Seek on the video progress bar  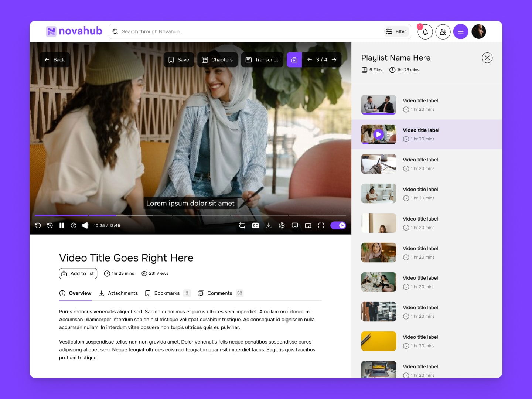(190, 215)
